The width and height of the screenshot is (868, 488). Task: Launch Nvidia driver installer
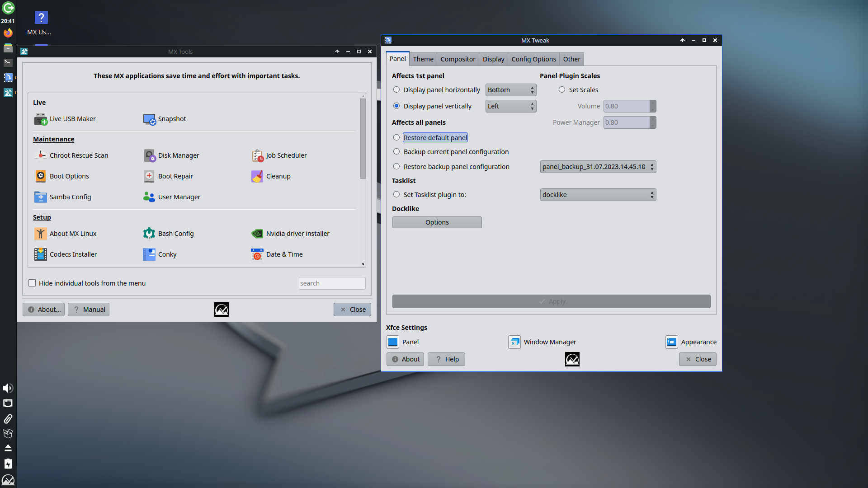(290, 234)
